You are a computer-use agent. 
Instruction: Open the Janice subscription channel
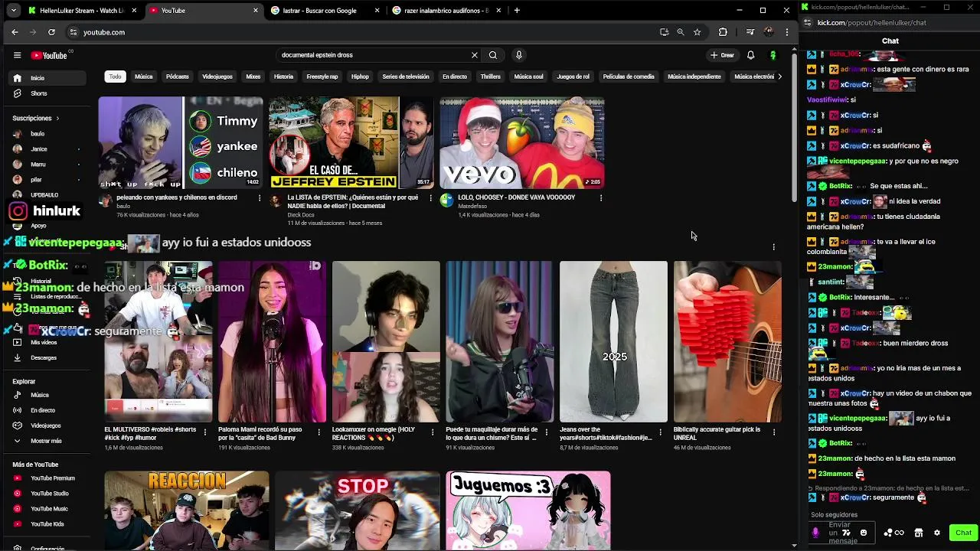[x=47, y=149]
